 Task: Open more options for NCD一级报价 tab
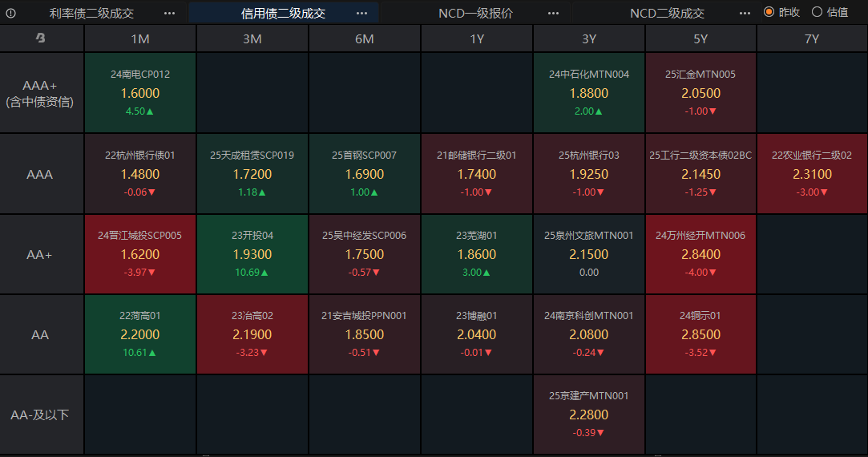click(x=553, y=13)
